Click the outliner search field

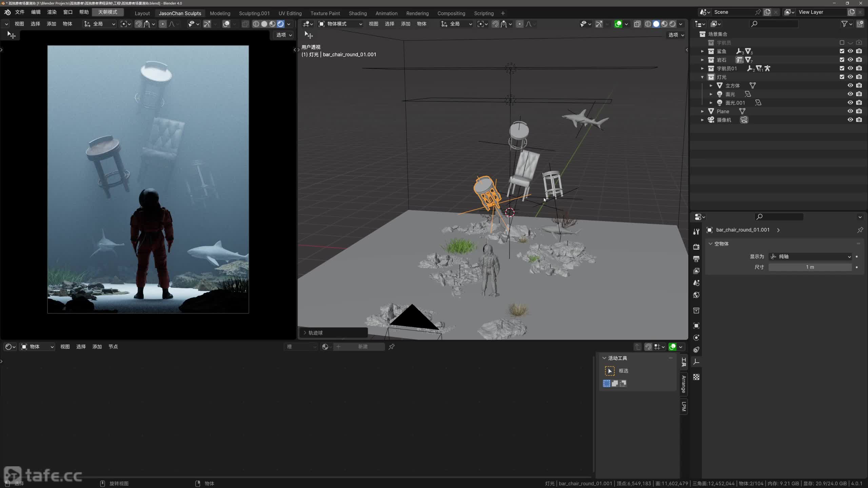coord(773,24)
